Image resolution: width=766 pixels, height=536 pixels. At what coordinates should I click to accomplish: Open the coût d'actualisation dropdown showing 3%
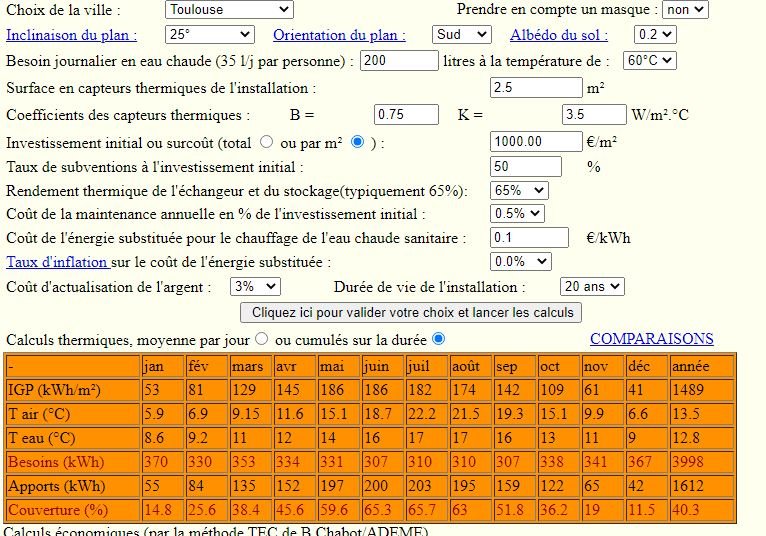click(x=255, y=286)
